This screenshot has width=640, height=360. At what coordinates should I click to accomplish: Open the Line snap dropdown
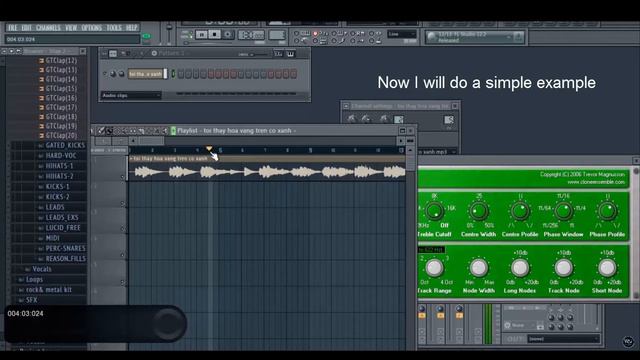pyautogui.click(x=401, y=34)
